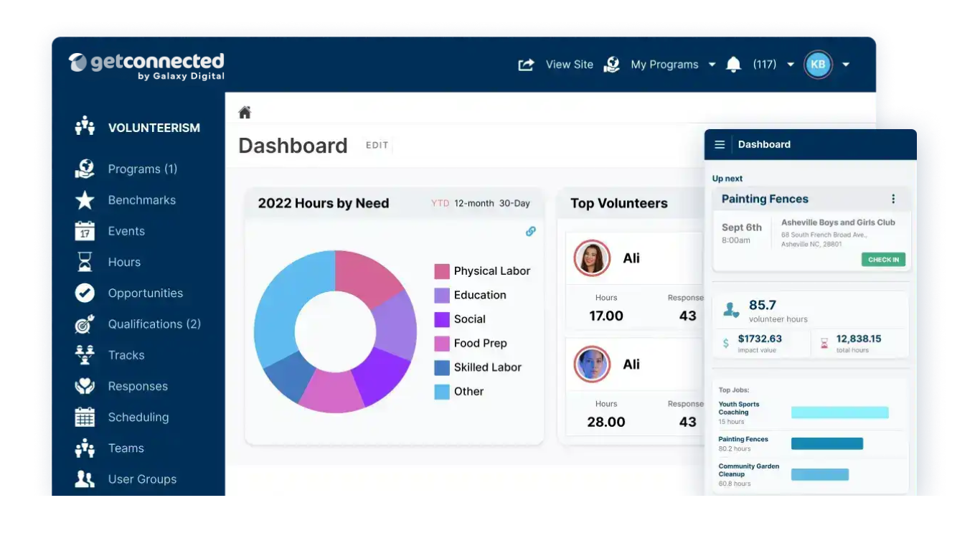Viewport: 980px width, 551px height.
Task: Open the Painting Fences kebab menu
Action: tap(893, 199)
